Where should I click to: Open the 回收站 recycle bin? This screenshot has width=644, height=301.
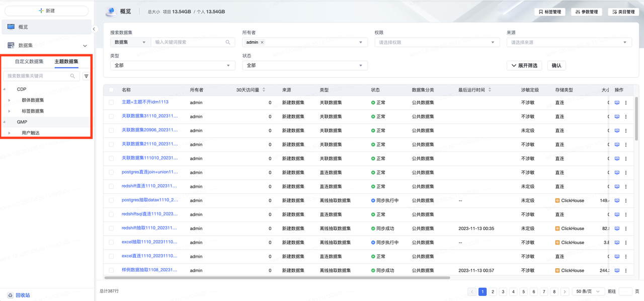click(22, 295)
